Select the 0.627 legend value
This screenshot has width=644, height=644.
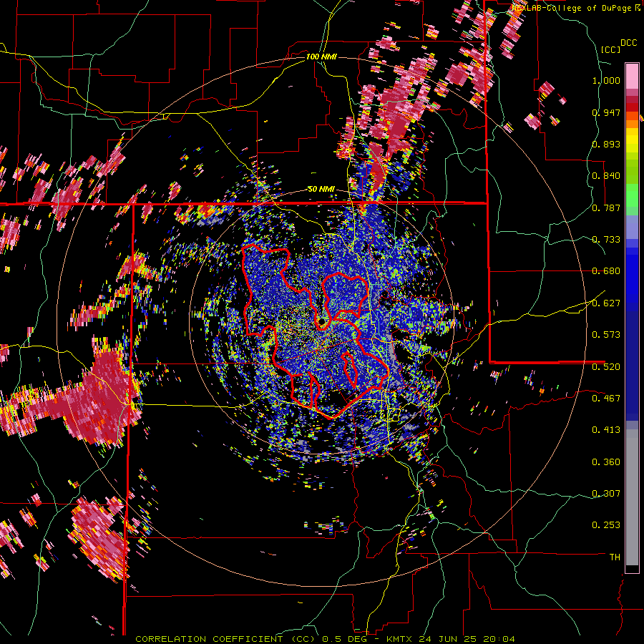pos(606,303)
